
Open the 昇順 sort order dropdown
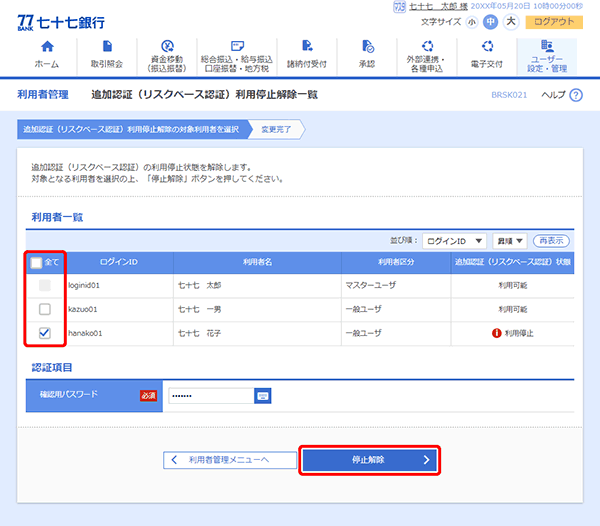point(510,241)
